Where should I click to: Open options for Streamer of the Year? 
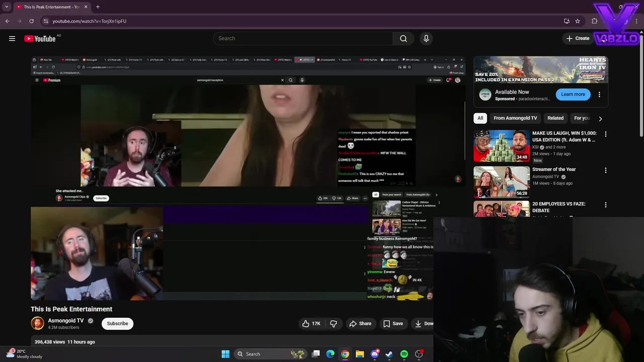[606, 170]
